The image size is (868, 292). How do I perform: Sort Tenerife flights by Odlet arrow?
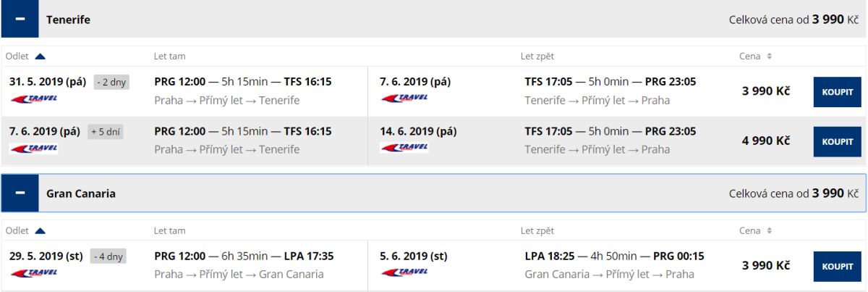pyautogui.click(x=41, y=56)
